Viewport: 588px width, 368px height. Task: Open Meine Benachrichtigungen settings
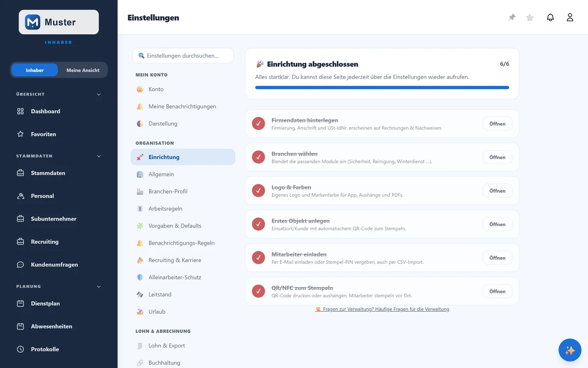click(183, 106)
